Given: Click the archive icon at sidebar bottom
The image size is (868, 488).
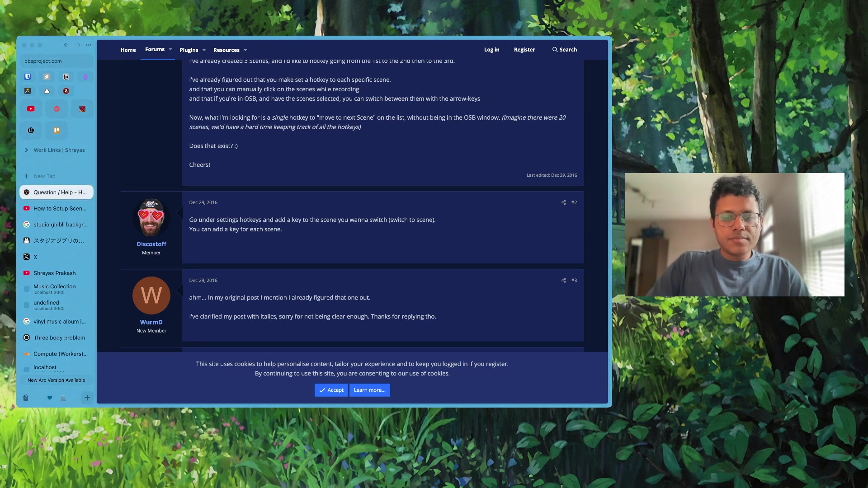Looking at the screenshot, I should coord(26,398).
